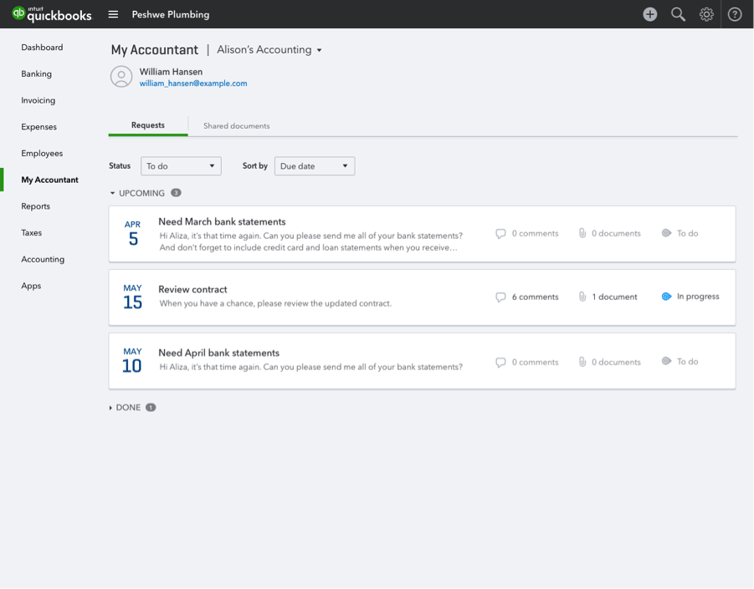Expand the DONE section
The image size is (754, 589).
pyautogui.click(x=111, y=408)
